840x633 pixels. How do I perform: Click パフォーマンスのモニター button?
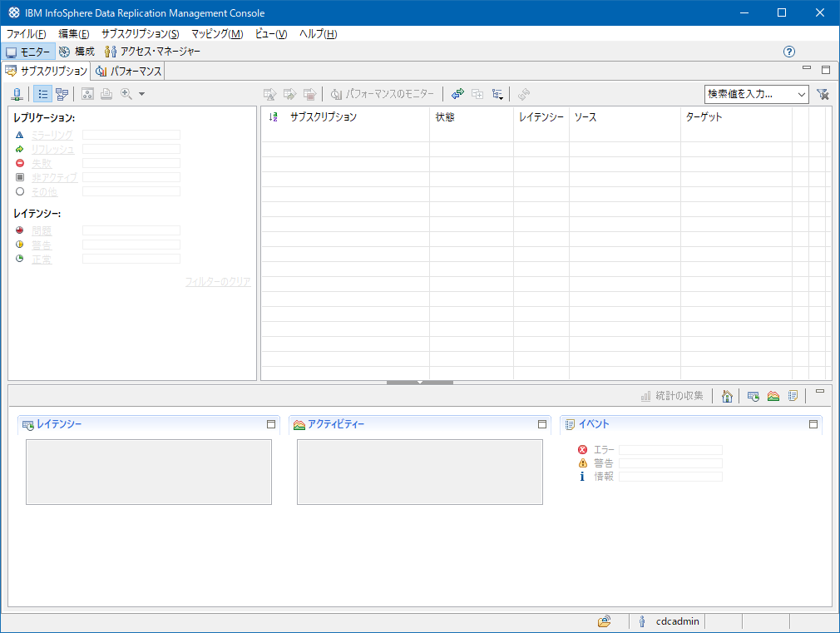[x=382, y=94]
